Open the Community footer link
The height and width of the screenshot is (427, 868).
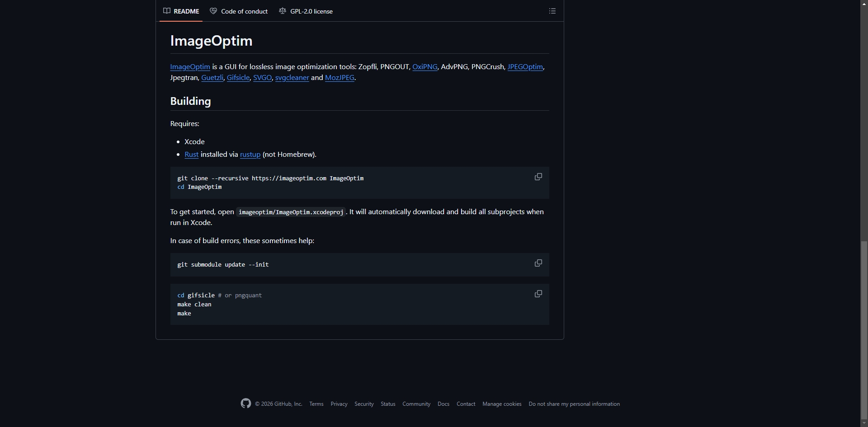[416, 404]
